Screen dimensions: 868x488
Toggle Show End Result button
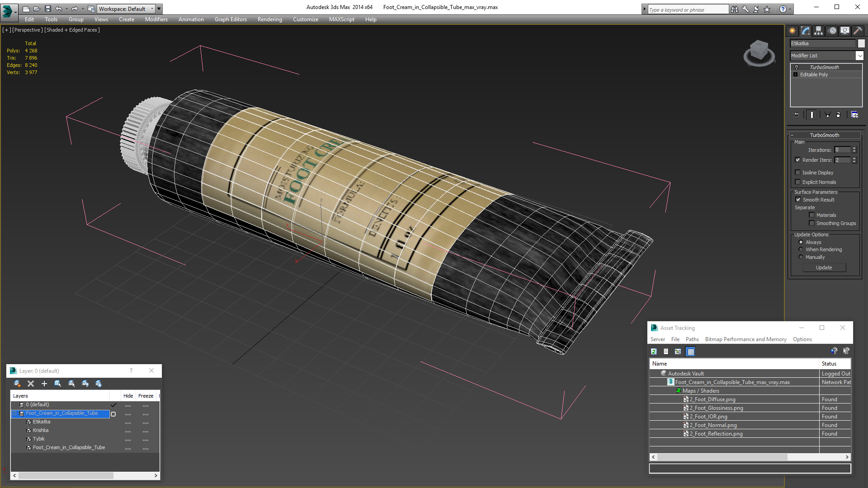coord(812,115)
